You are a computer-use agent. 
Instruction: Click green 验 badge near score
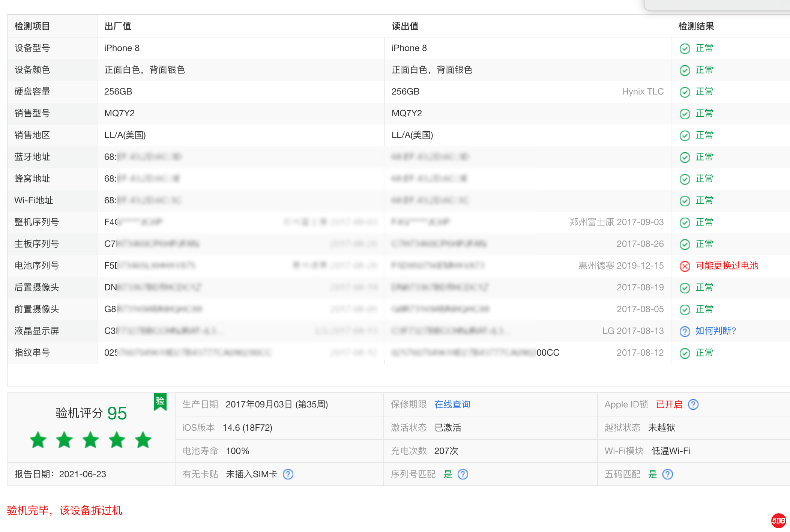[160, 402]
